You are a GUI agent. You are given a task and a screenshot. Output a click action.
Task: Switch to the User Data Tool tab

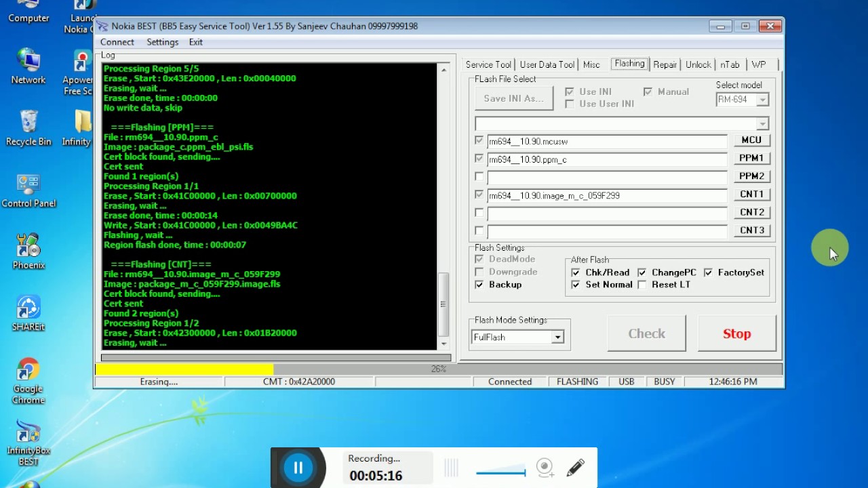click(547, 64)
